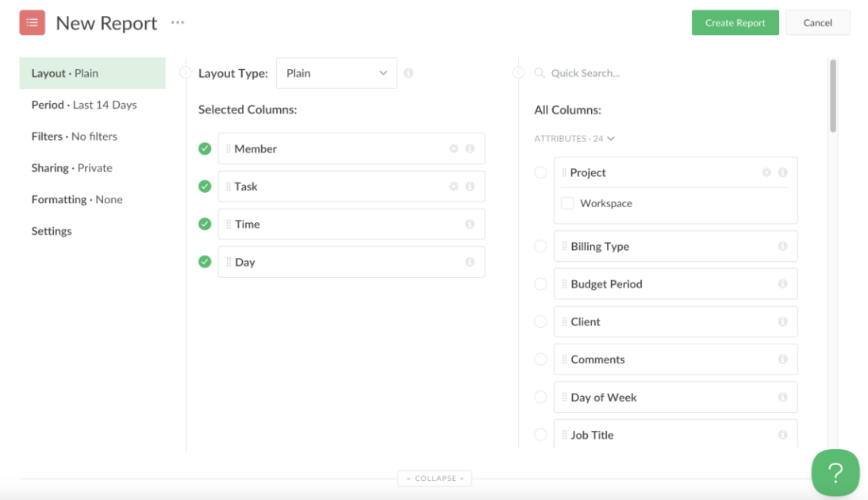Select the Client attribute radio button

click(x=540, y=321)
